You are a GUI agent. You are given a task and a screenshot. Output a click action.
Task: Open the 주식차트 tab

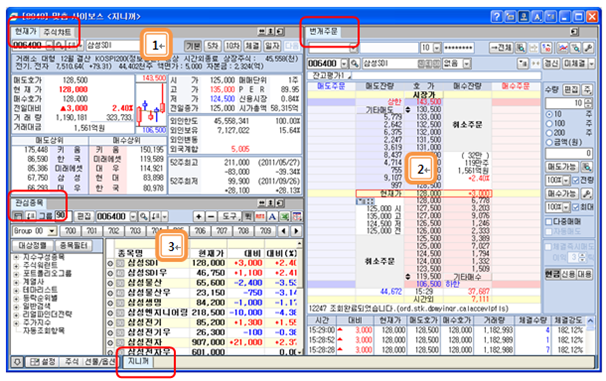[x=57, y=32]
